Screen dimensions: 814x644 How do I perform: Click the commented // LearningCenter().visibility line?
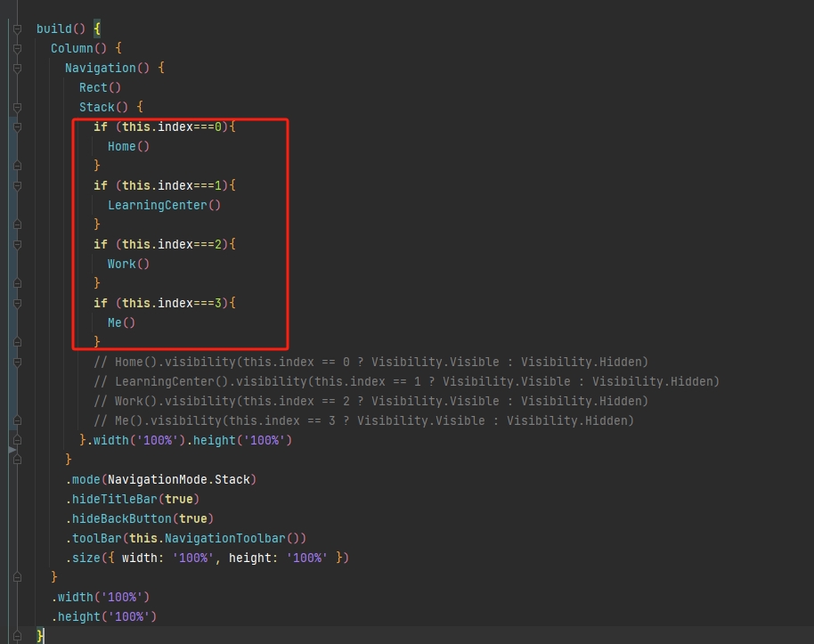407,382
